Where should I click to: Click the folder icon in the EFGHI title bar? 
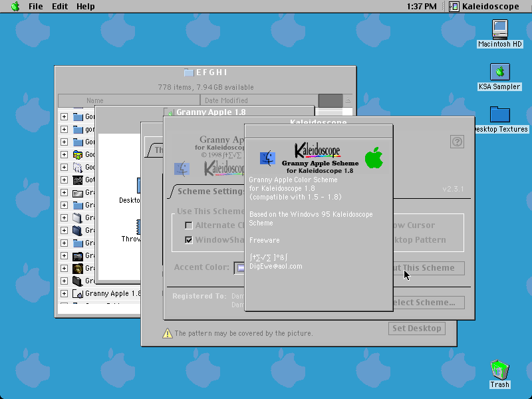(x=189, y=72)
